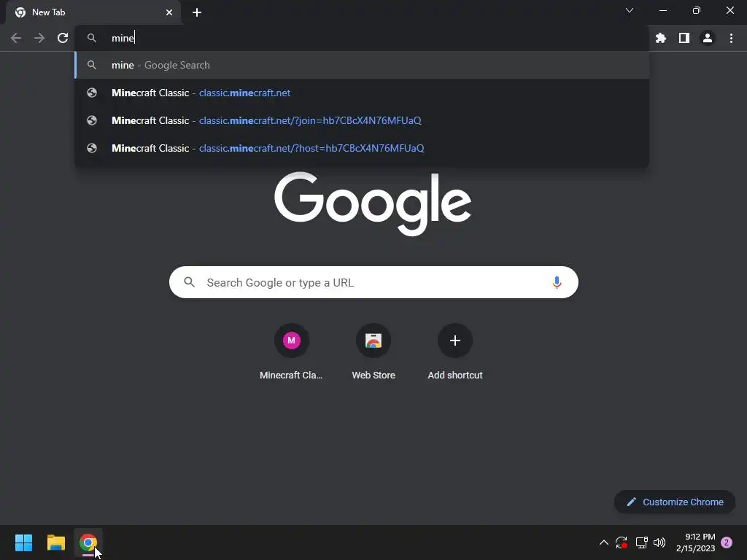Viewport: 747px width, 560px height.
Task: Select the Minecraft Classic ?host= suggestion
Action: [x=362, y=148]
